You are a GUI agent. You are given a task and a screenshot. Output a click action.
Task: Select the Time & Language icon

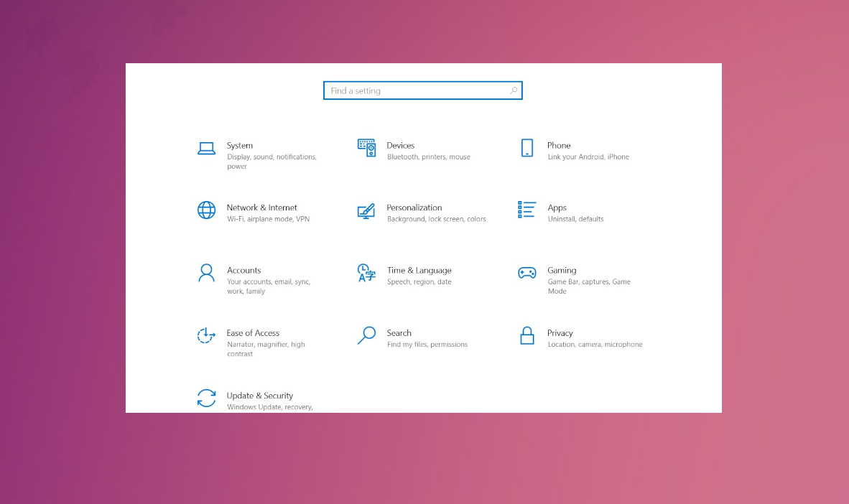click(366, 273)
